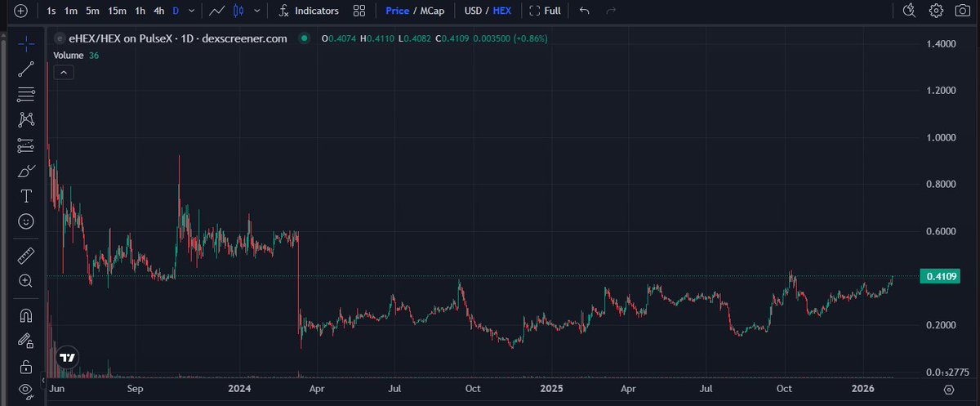Select the trend line drawing tool
Viewport: 980px width, 406px height.
click(26, 69)
